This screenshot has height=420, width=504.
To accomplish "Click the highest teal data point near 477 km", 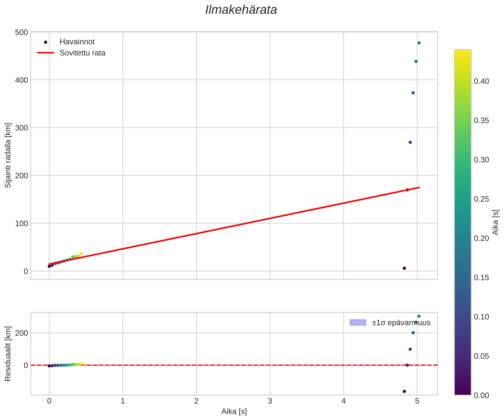I will (419, 43).
